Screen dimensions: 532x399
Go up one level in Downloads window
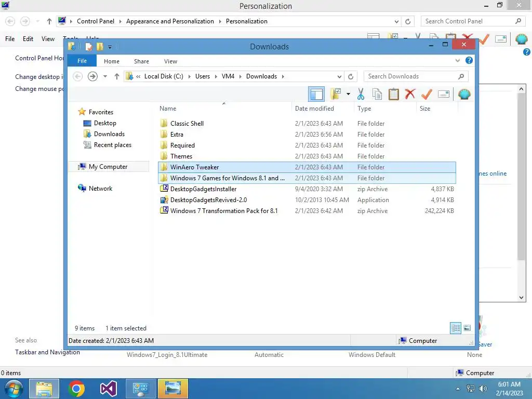(117, 76)
